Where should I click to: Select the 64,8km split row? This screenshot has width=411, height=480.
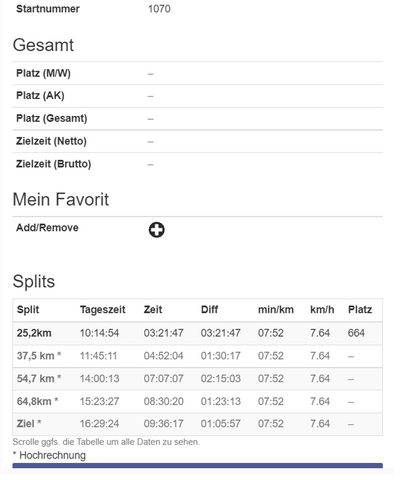tap(198, 401)
